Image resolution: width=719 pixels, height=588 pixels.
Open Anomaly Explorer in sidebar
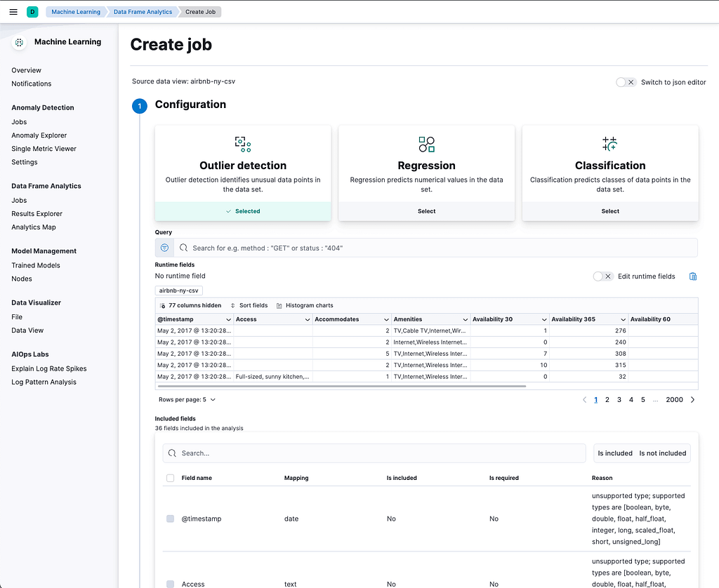(x=39, y=135)
